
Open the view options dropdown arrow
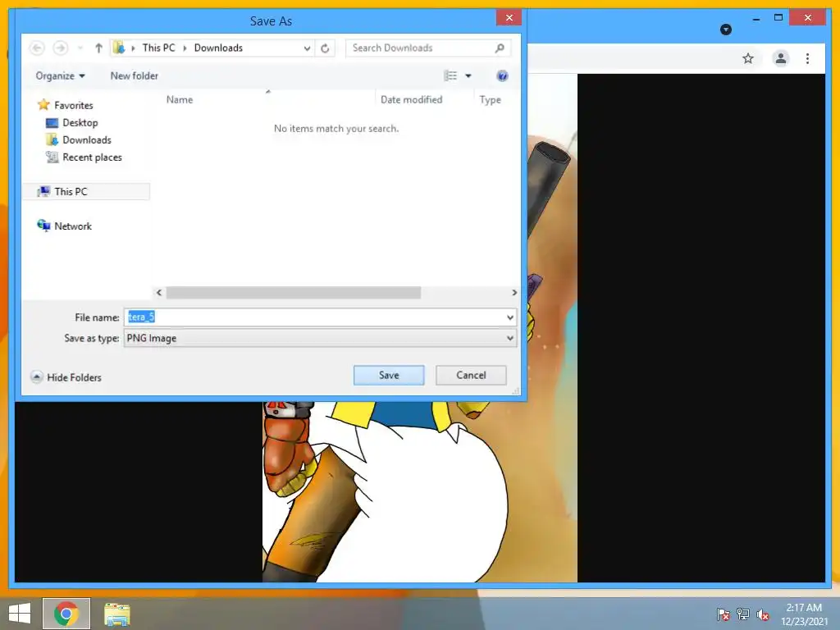468,76
